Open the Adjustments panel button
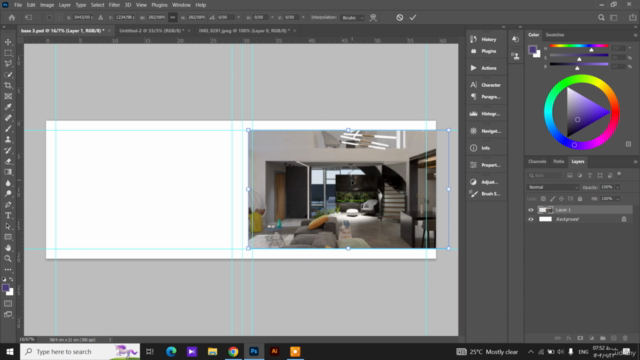Screen dimensions: 640x360 (485, 182)
